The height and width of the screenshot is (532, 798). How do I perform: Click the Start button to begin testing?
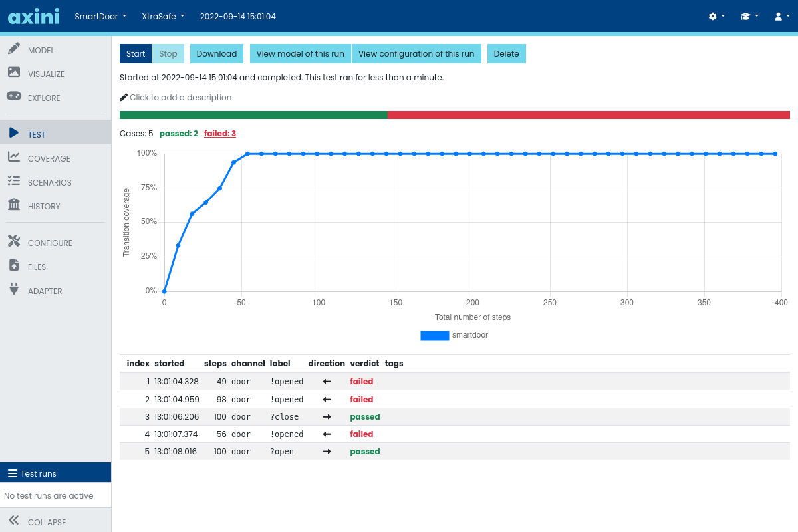(x=135, y=53)
